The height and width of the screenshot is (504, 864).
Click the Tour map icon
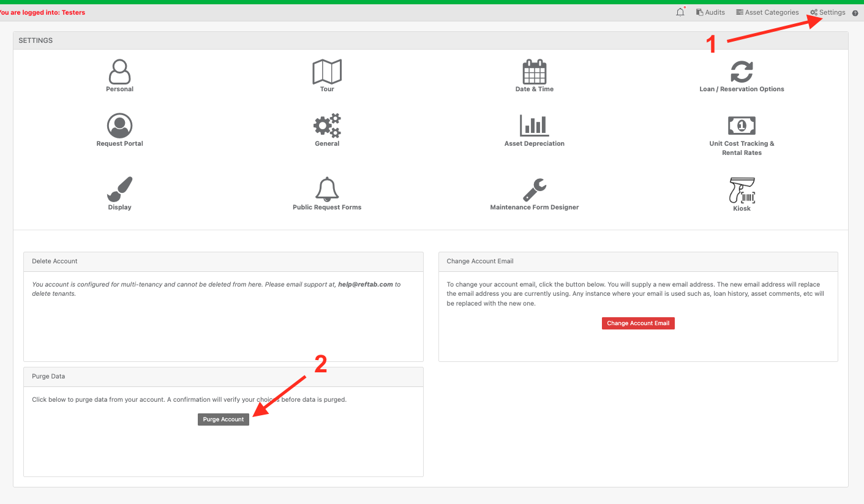click(x=327, y=72)
